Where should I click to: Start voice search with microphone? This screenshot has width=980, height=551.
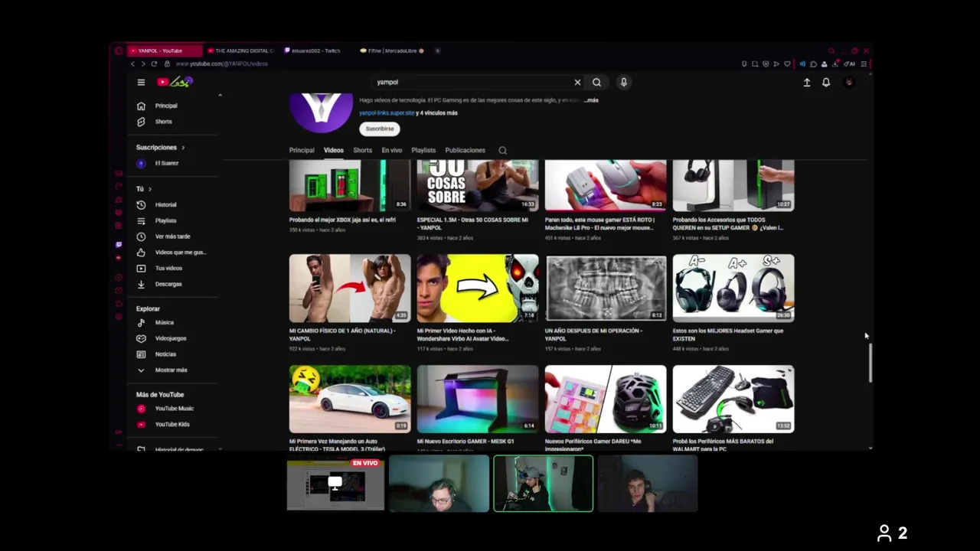pos(624,82)
